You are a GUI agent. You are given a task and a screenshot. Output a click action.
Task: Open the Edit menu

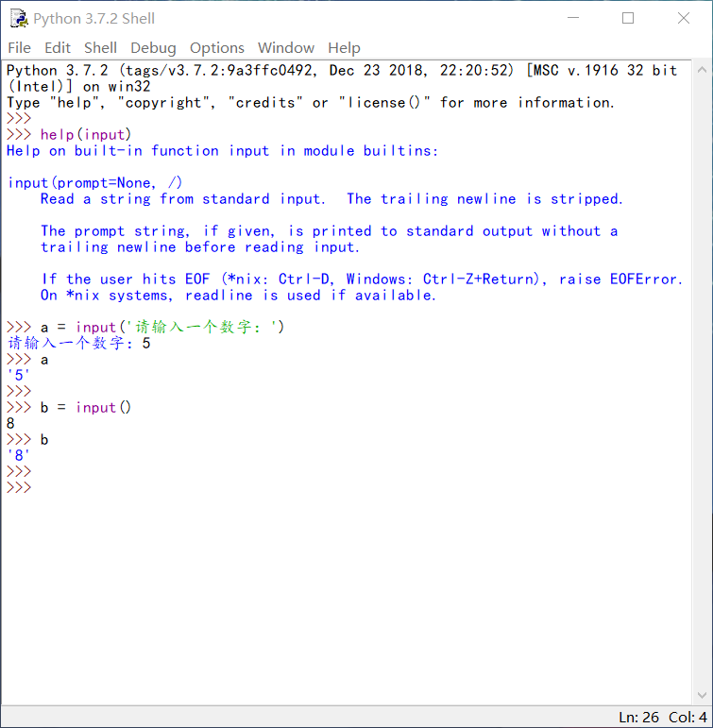coord(57,48)
